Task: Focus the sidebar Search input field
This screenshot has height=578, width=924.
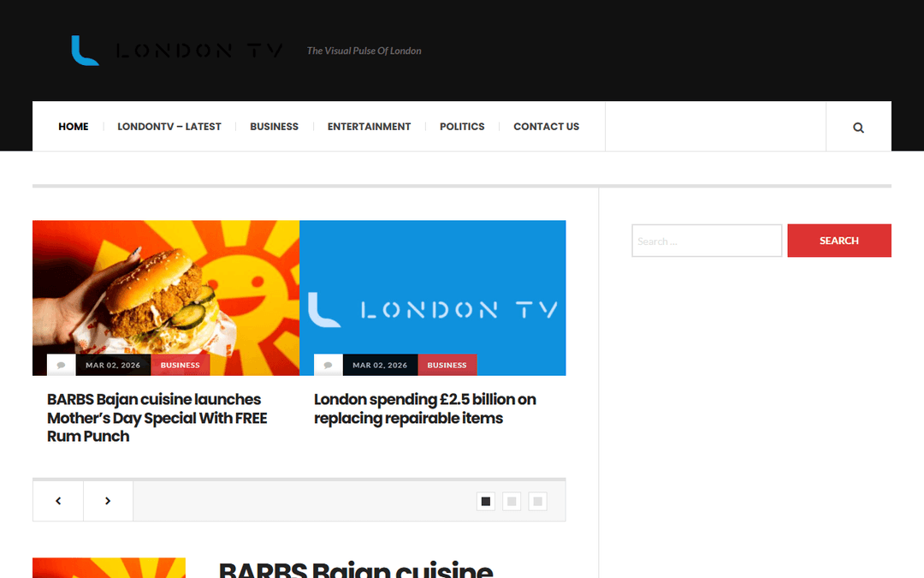Action: click(x=707, y=241)
